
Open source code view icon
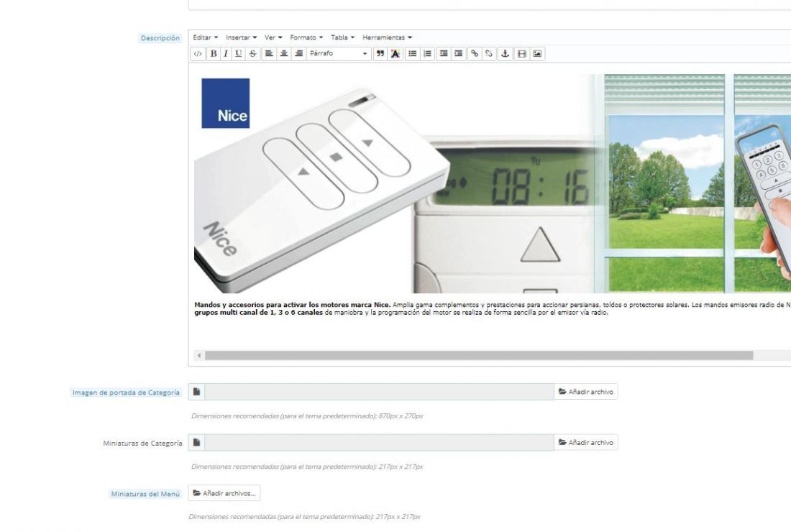click(x=198, y=53)
